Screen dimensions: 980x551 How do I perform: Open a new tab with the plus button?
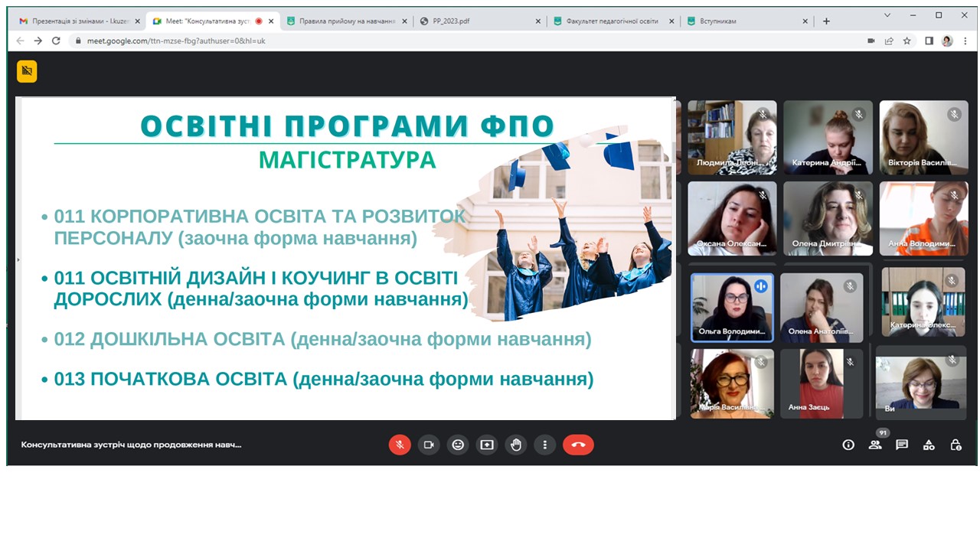coord(826,21)
